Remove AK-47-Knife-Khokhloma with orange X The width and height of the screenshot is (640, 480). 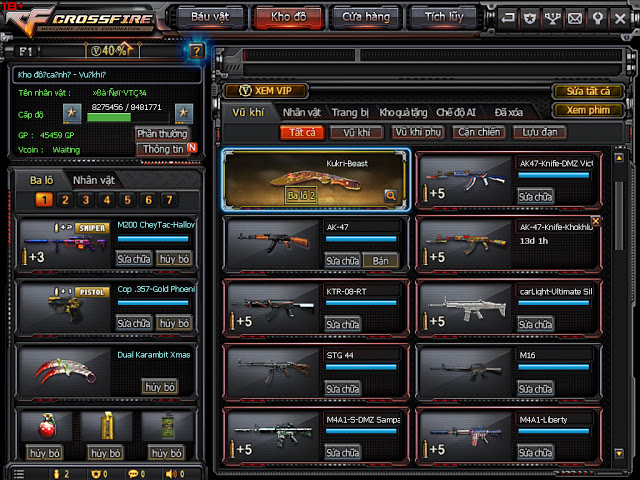pos(596,221)
